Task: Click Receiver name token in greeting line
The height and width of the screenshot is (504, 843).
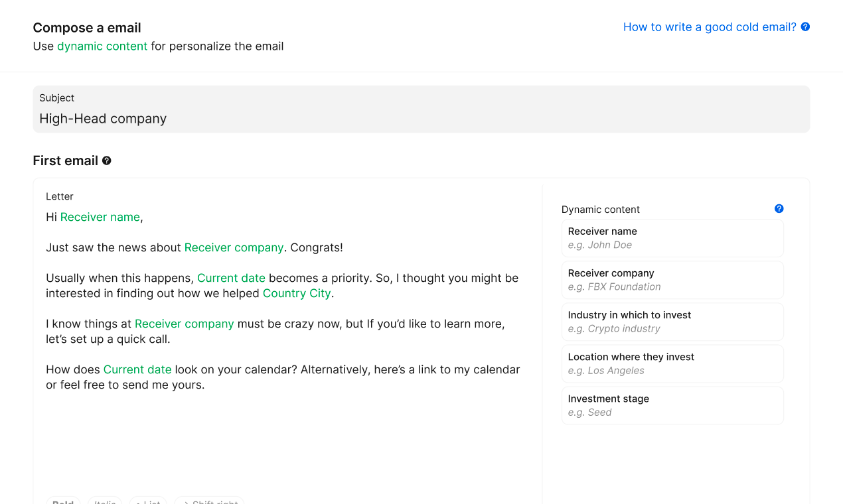Action: pyautogui.click(x=100, y=217)
